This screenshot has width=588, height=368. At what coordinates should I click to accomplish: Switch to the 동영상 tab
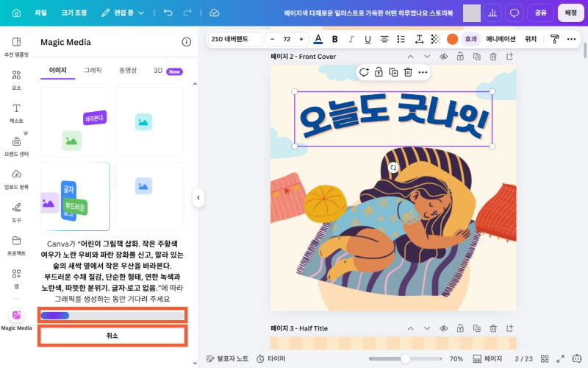click(128, 70)
